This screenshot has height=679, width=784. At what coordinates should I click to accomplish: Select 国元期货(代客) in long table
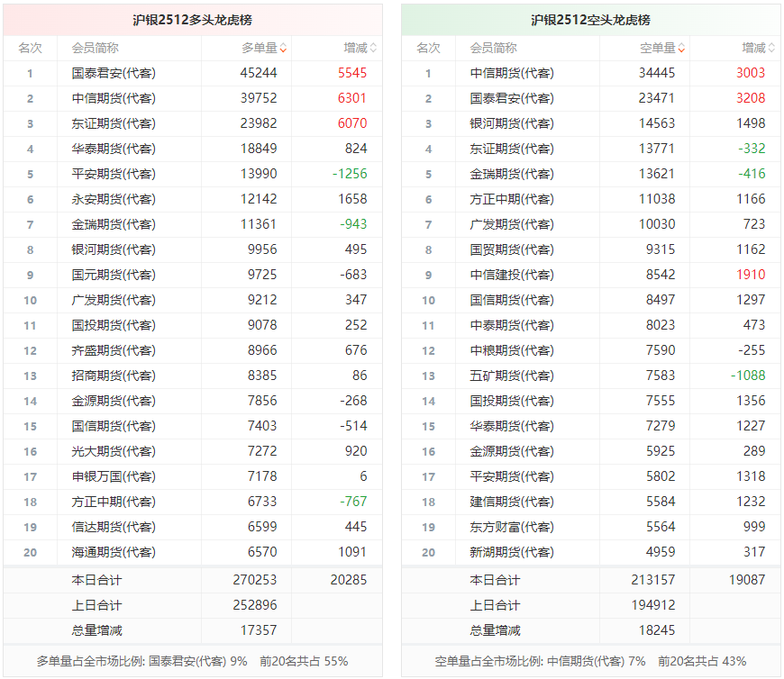point(114,275)
